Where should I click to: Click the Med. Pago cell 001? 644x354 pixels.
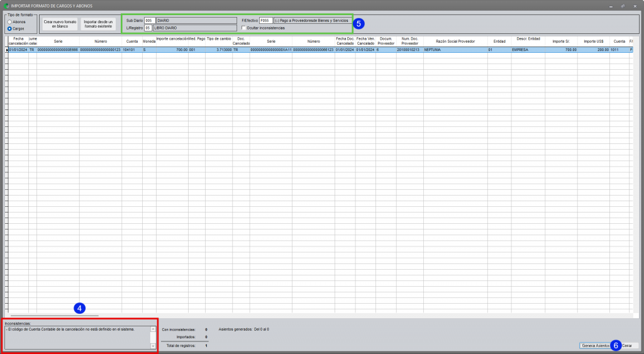(197, 50)
